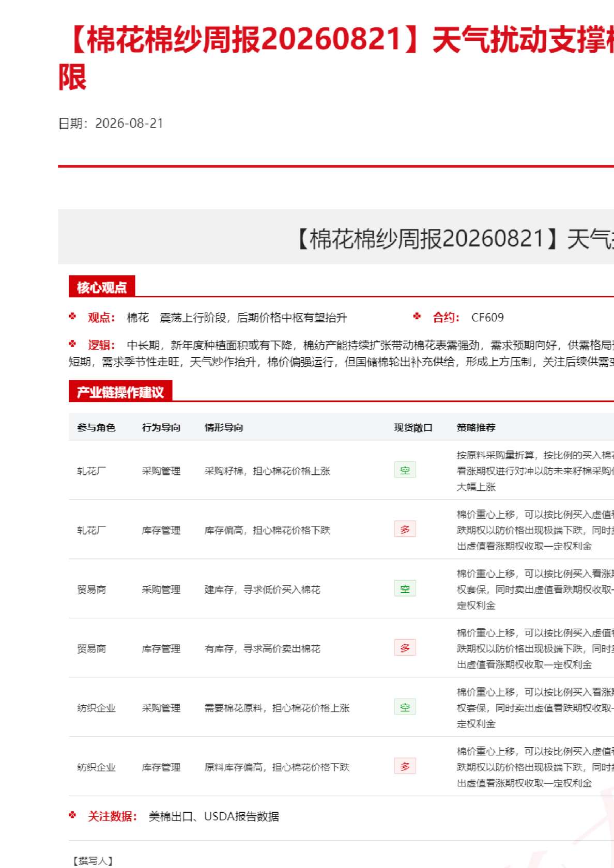
Task: Click the 参与角色 column header
Action: 96,427
